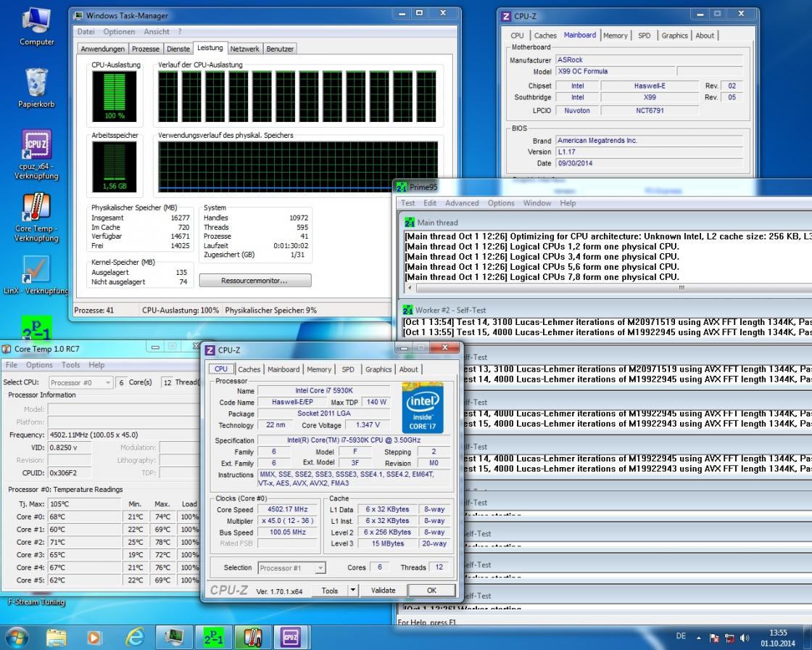This screenshot has height=650, width=812.
Task: Open Windows Media Player taskbar icon
Action: [94, 638]
